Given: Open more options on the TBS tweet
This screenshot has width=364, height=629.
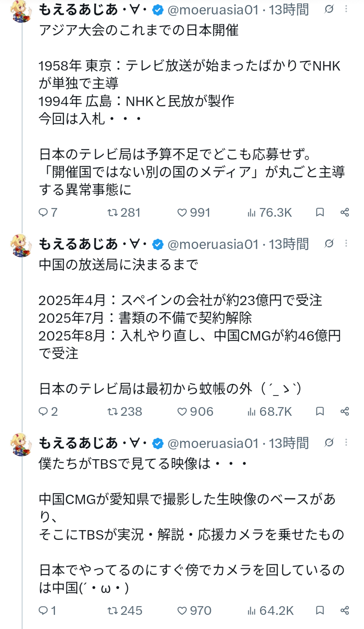Looking at the screenshot, I should [x=346, y=442].
